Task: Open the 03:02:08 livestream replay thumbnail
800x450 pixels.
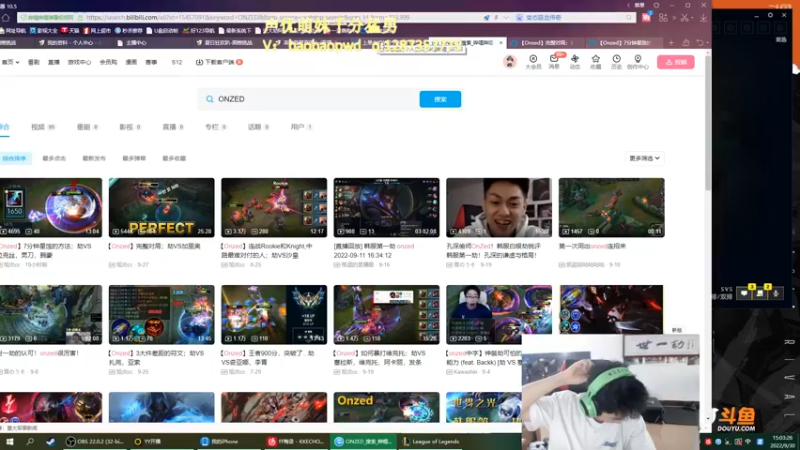Action: pos(386,207)
